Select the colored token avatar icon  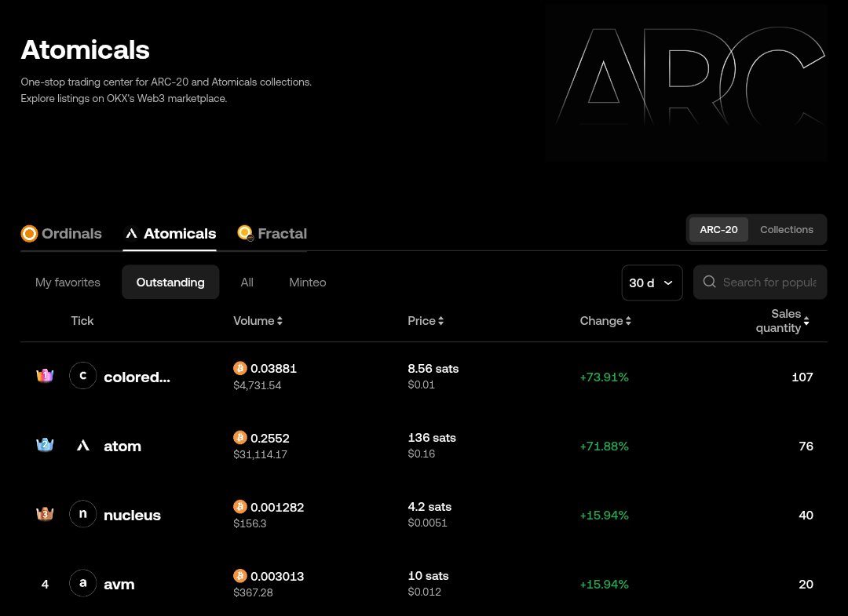click(x=82, y=376)
